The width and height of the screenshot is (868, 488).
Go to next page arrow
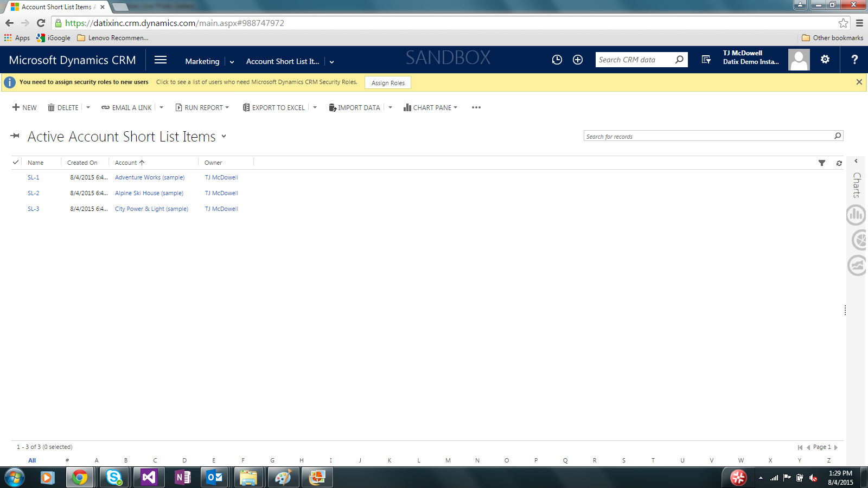click(x=836, y=447)
